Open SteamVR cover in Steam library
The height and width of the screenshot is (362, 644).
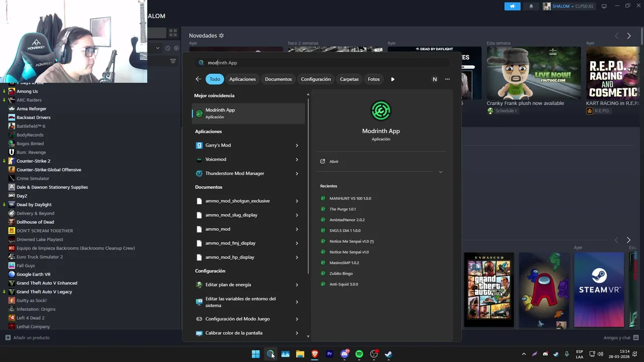pos(599,290)
